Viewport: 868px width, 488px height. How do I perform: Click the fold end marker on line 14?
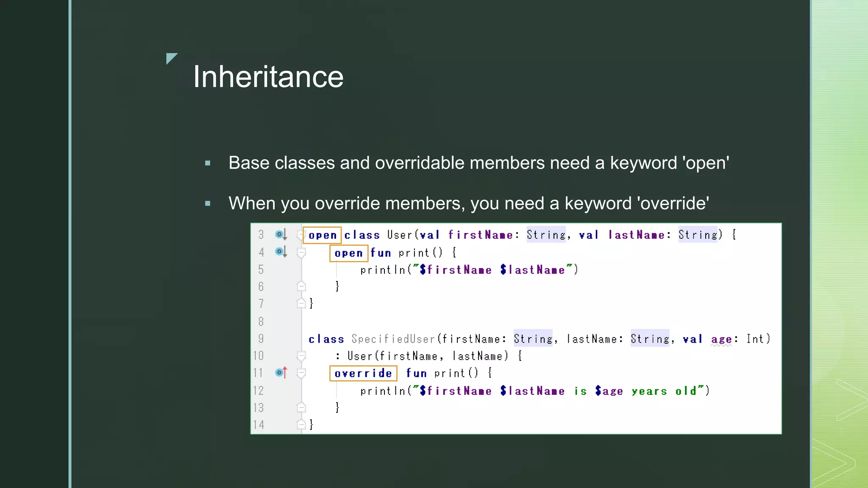[x=301, y=424]
